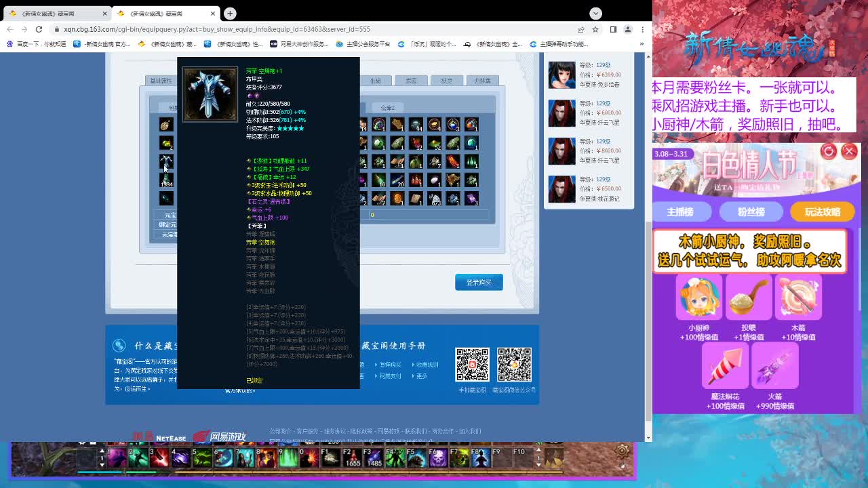
Task: Open the Chrome three-dot menu
Action: 642,29
